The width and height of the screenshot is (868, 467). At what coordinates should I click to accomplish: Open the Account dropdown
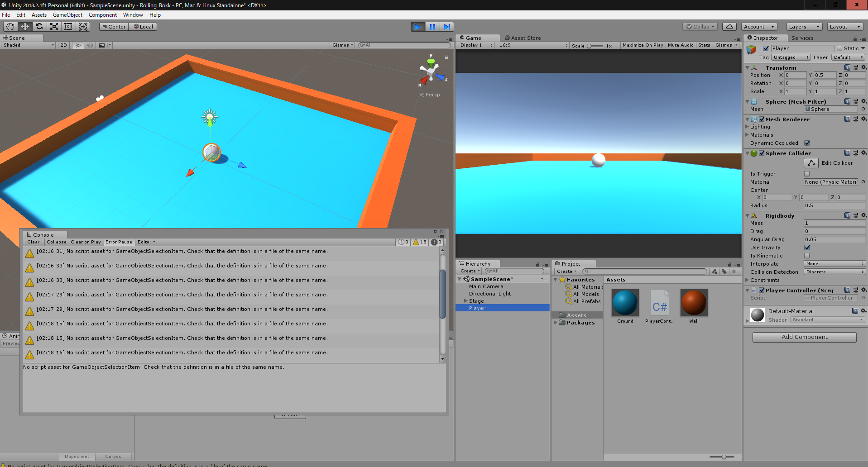click(759, 27)
